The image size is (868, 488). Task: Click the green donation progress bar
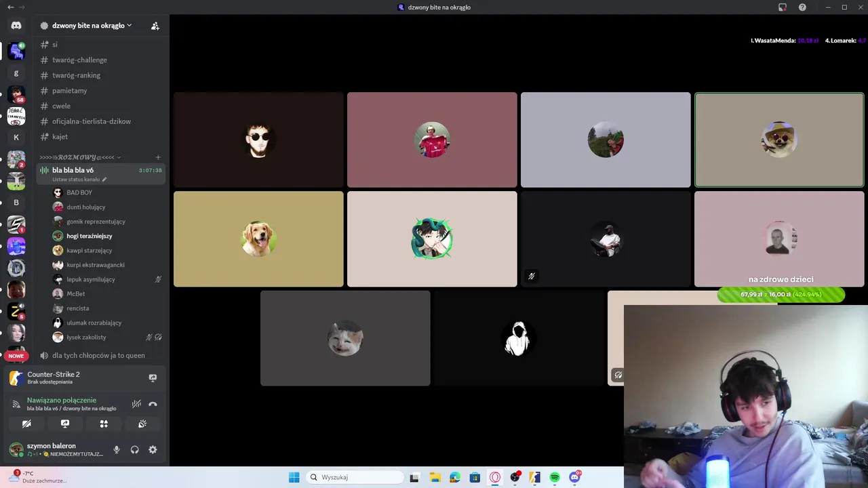click(781, 295)
